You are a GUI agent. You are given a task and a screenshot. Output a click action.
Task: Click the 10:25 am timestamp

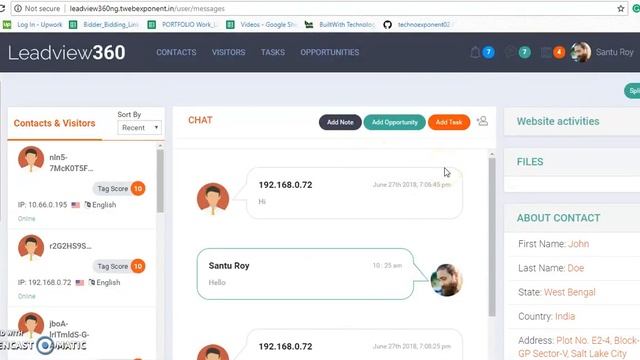point(387,266)
